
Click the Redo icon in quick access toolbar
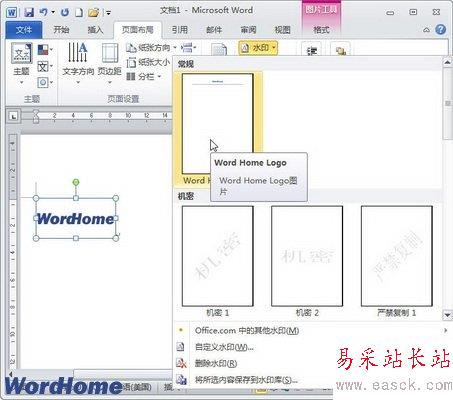pyautogui.click(x=65, y=13)
